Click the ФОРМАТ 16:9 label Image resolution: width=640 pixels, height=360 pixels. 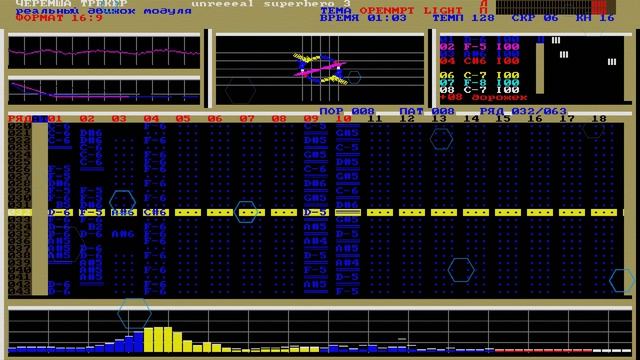(x=59, y=18)
